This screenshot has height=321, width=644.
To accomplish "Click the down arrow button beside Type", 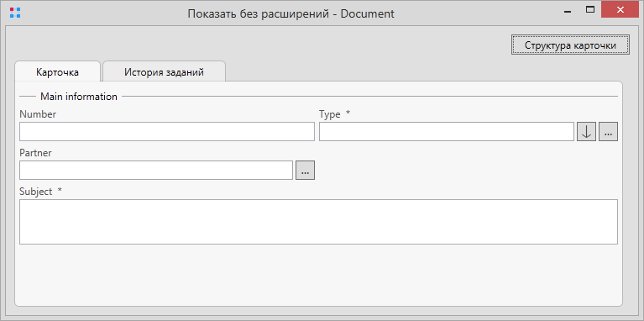I will click(x=586, y=132).
